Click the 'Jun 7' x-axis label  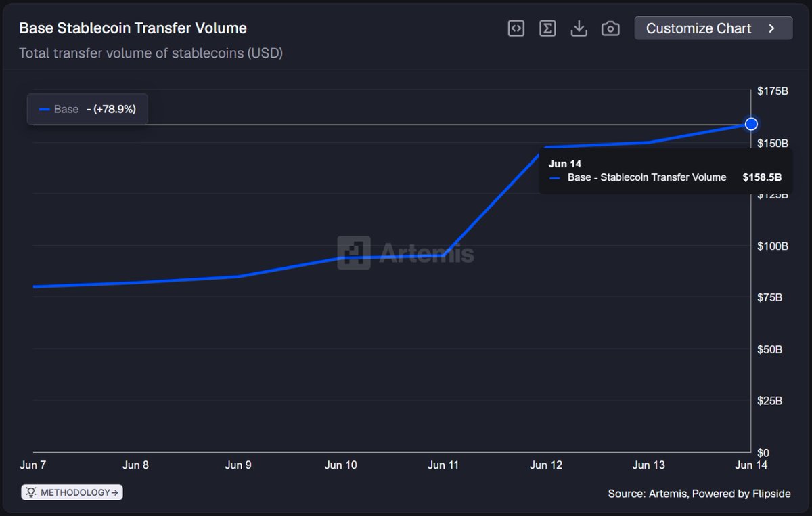pos(33,465)
